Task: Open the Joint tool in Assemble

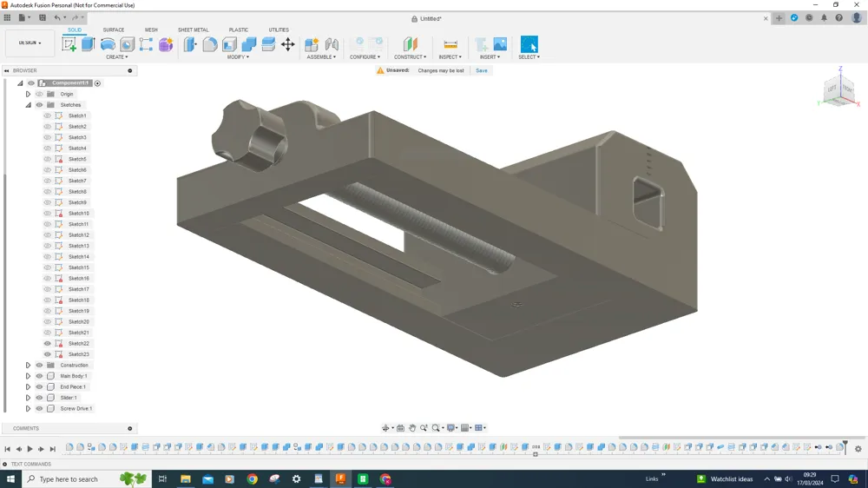Action: click(x=331, y=44)
